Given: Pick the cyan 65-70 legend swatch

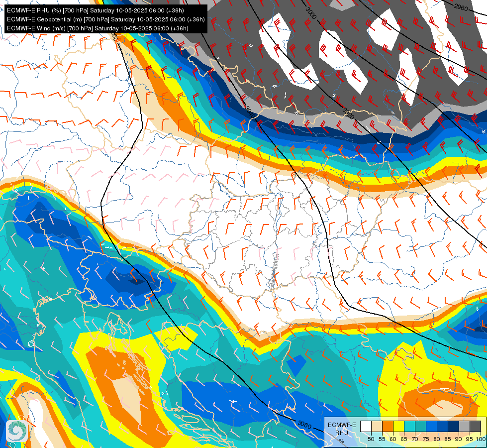Looking at the screenshot, I should pyautogui.click(x=410, y=426).
